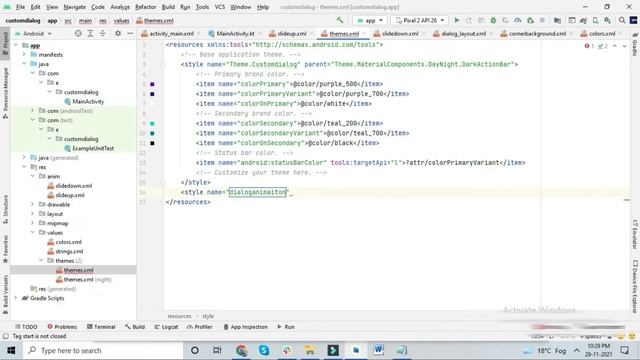640x360 pixels.
Task: Switch to the dialog_layout.xml tab
Action: 464,33
